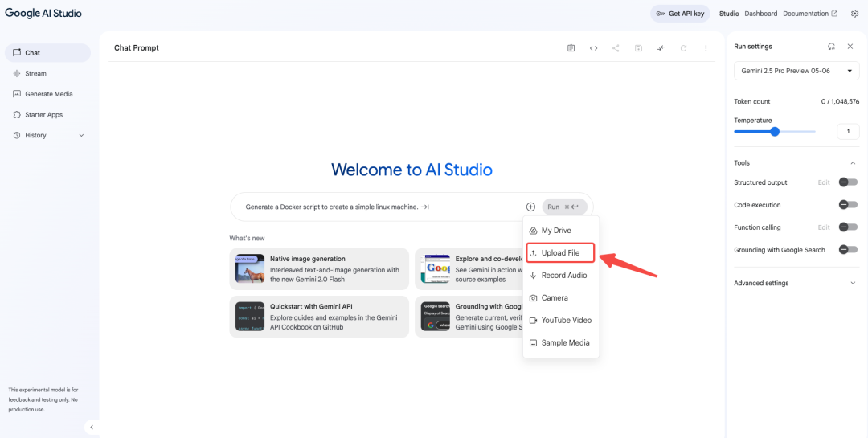Open the Explore and co-develop card

[x=469, y=269]
